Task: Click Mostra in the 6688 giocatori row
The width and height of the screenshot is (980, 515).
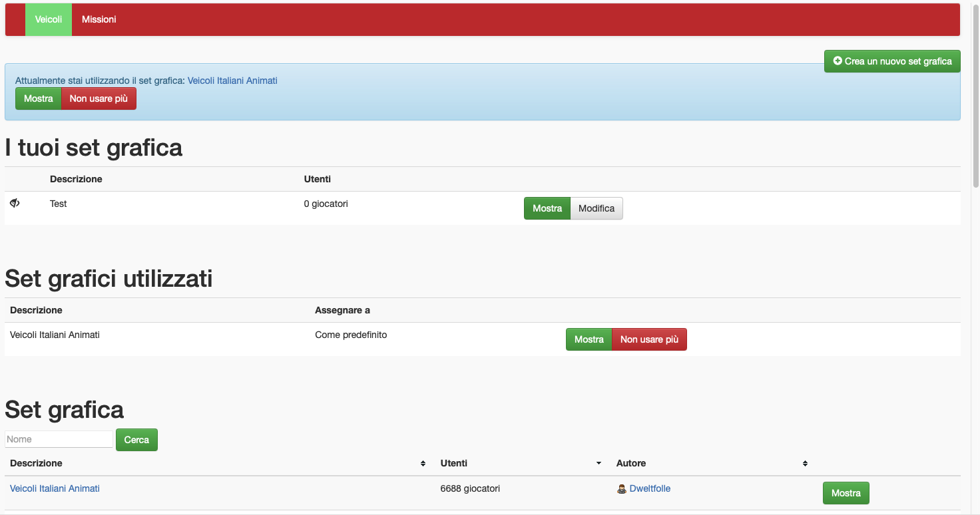Action: pos(846,493)
